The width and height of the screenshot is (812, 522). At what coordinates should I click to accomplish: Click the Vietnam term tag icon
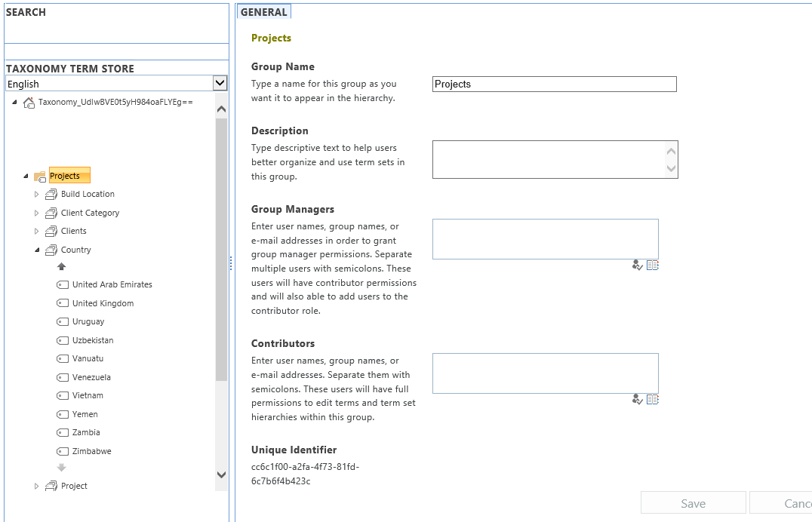(63, 395)
